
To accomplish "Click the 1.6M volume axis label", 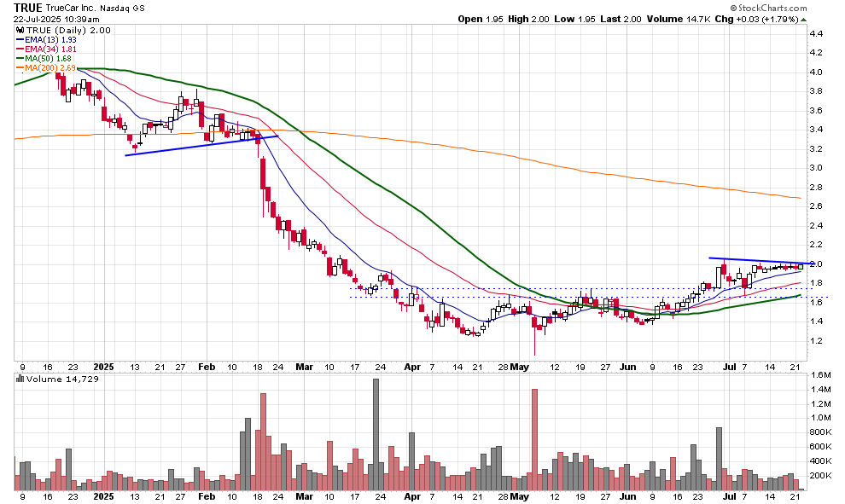I will click(x=819, y=374).
